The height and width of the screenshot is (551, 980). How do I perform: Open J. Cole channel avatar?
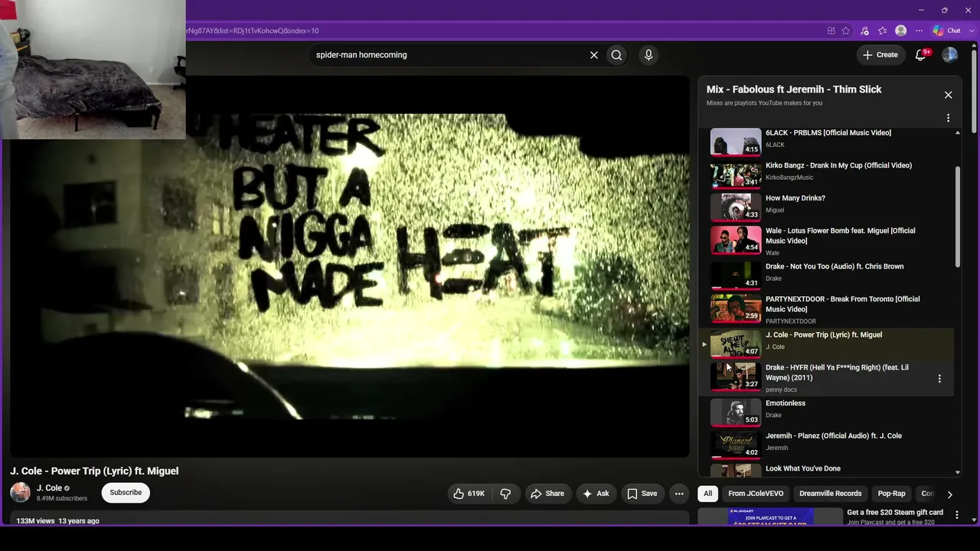[20, 493]
